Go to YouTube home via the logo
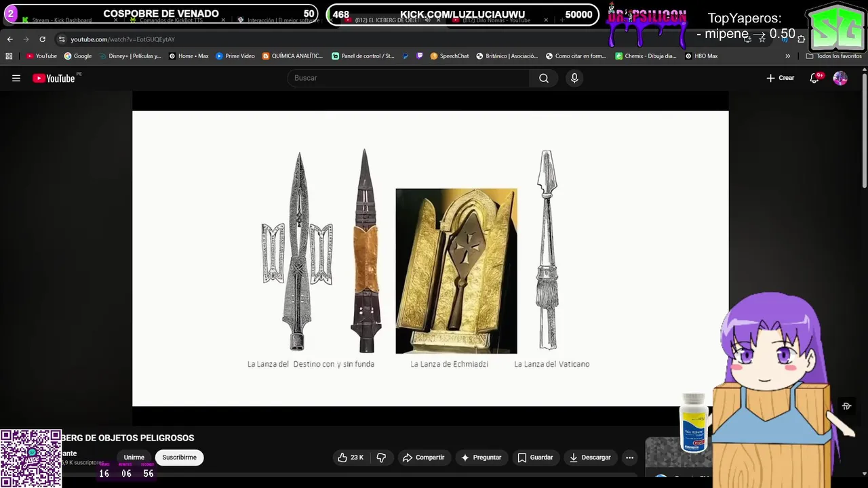The width and height of the screenshot is (868, 488). [54, 78]
